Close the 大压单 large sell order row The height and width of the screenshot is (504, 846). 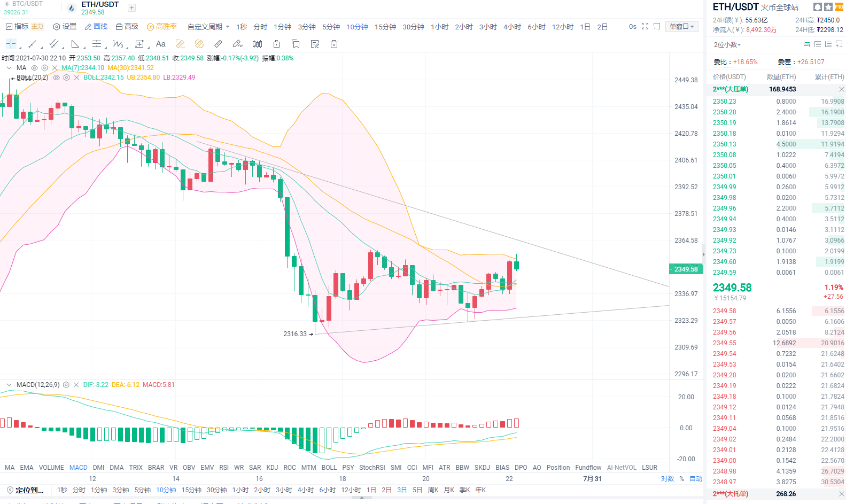(842, 89)
